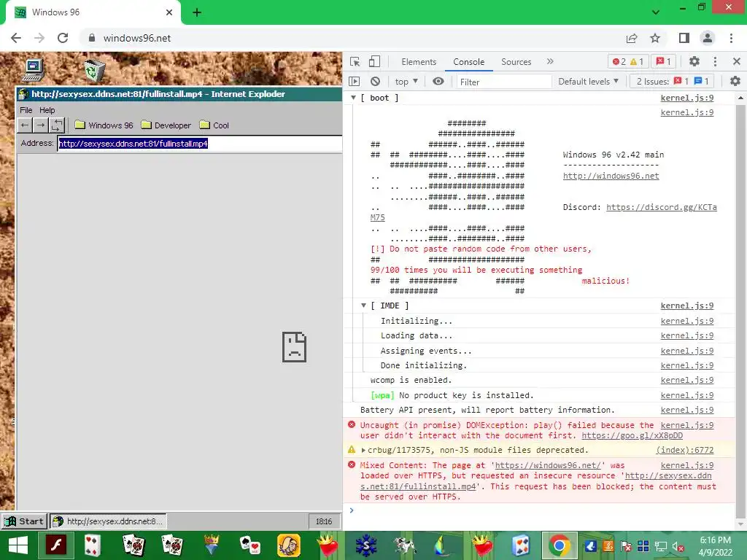Open the Discord invite link
Screen dimensions: 747x560
(x=661, y=207)
